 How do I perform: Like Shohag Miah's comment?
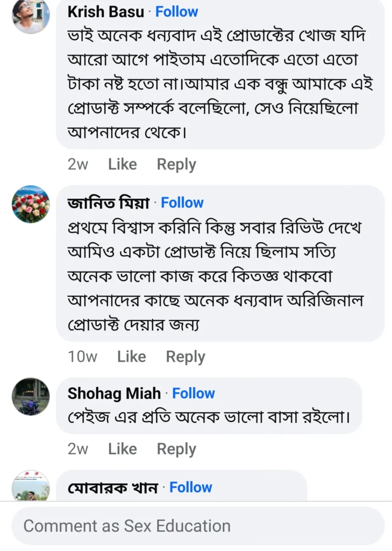point(123,449)
